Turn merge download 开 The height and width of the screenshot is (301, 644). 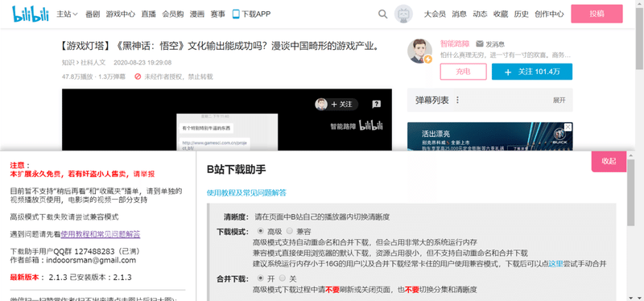click(x=260, y=278)
